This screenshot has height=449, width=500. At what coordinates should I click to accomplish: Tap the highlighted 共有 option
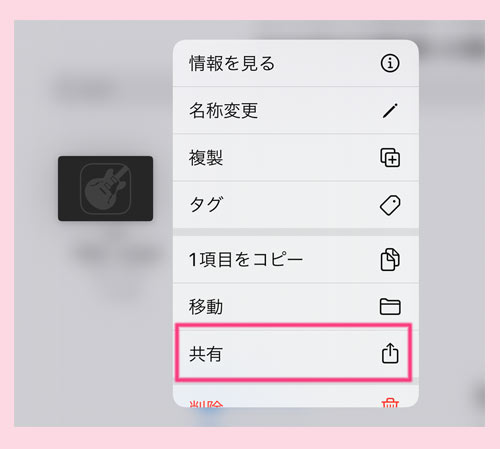(293, 352)
